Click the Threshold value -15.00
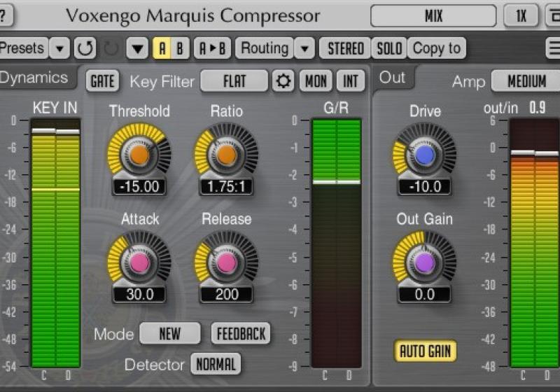560x392 pixels. [x=139, y=186]
